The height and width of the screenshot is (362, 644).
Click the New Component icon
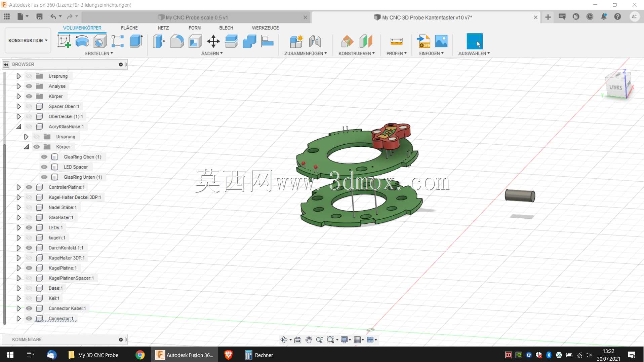pyautogui.click(x=296, y=41)
